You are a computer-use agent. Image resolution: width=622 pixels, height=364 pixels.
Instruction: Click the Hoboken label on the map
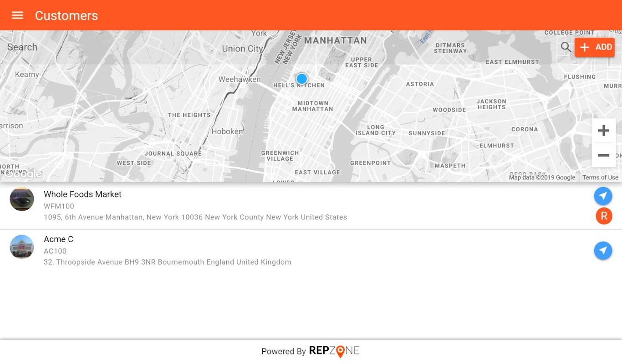(x=227, y=131)
